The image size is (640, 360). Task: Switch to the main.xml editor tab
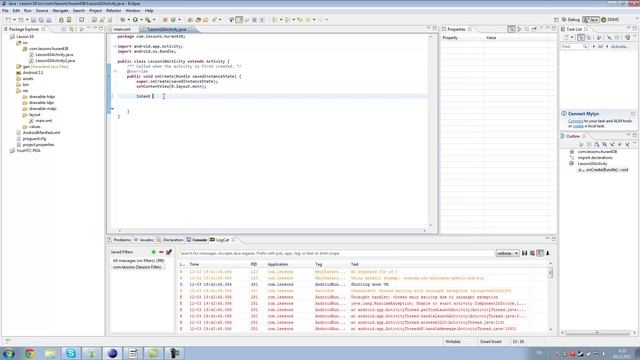(122, 29)
